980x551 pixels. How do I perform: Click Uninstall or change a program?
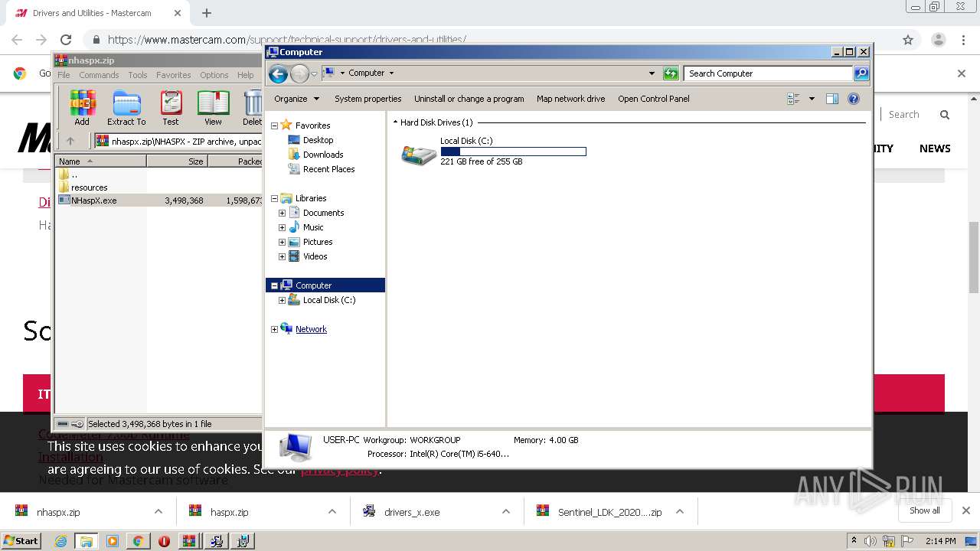point(469,99)
